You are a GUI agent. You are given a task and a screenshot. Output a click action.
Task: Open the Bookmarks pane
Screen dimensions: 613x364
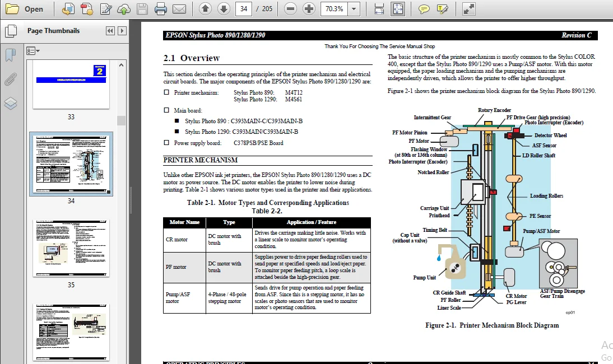pyautogui.click(x=11, y=55)
